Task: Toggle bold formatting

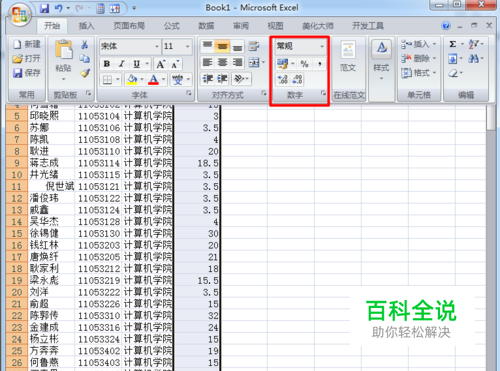Action: [x=107, y=64]
